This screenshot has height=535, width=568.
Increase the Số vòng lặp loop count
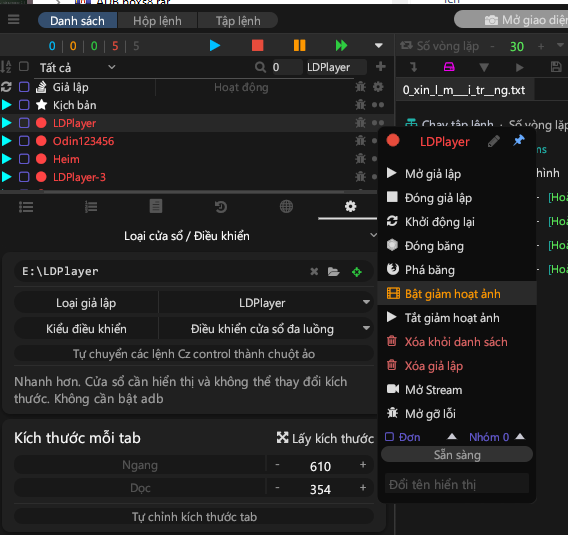click(x=540, y=46)
